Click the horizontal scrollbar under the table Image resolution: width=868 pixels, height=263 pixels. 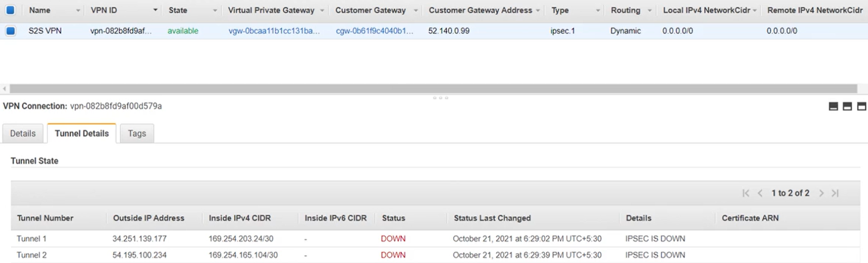click(x=432, y=89)
